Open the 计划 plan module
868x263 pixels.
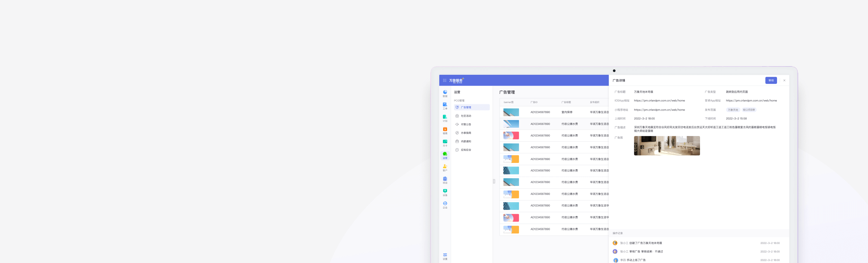pos(445,118)
